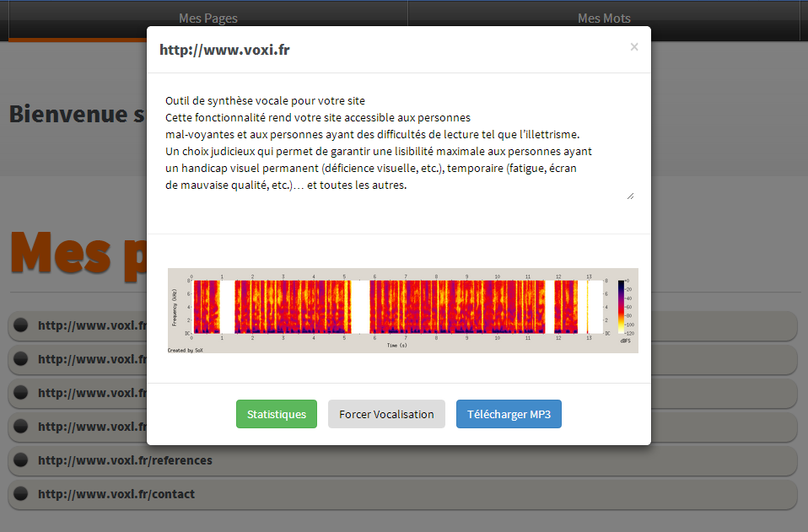Click the line starting "Cette fonctionnalité rend votre site"
The image size is (808, 532).
click(x=318, y=117)
